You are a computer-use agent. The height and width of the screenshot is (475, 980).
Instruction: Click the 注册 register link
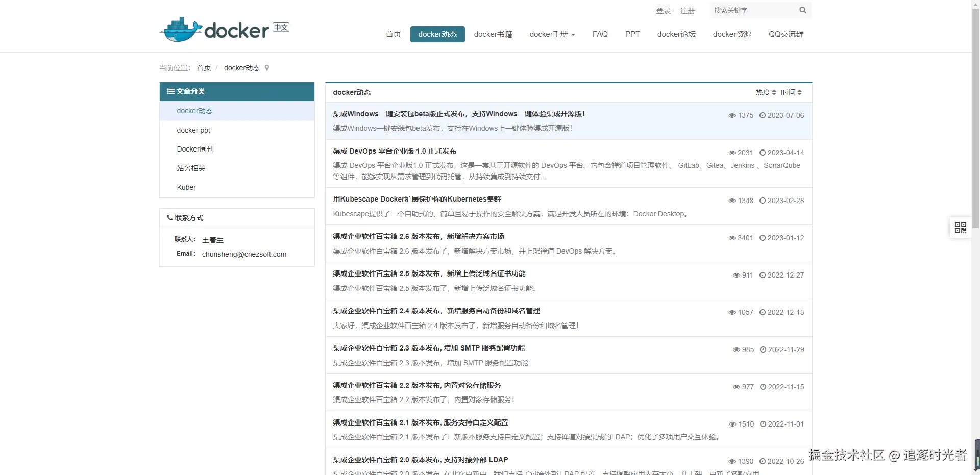[x=688, y=11]
